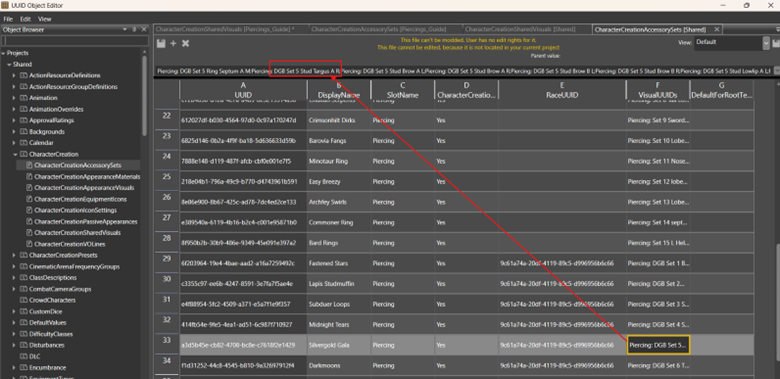Open the tab overflow list arrow
This screenshot has width=780, height=379.
[x=778, y=30]
